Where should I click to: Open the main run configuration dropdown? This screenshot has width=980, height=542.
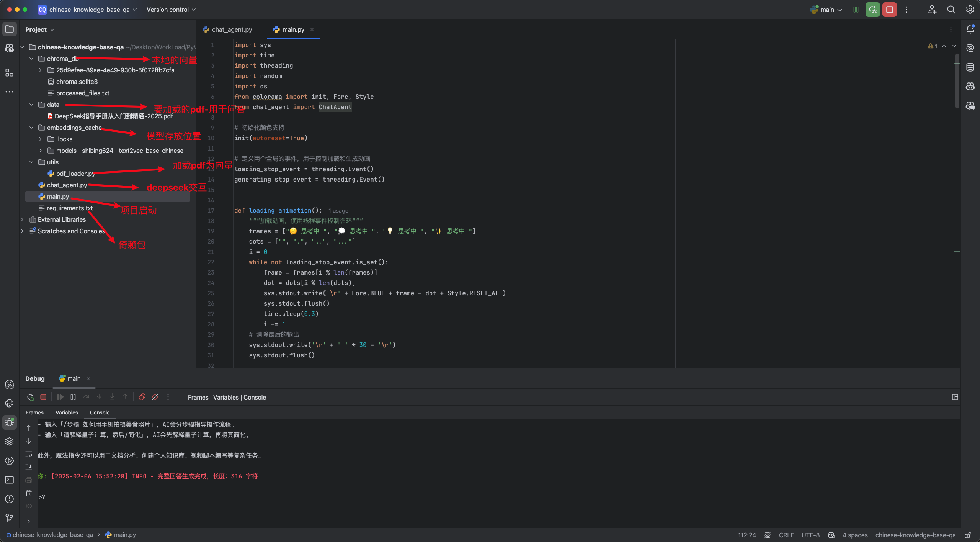[x=827, y=10]
